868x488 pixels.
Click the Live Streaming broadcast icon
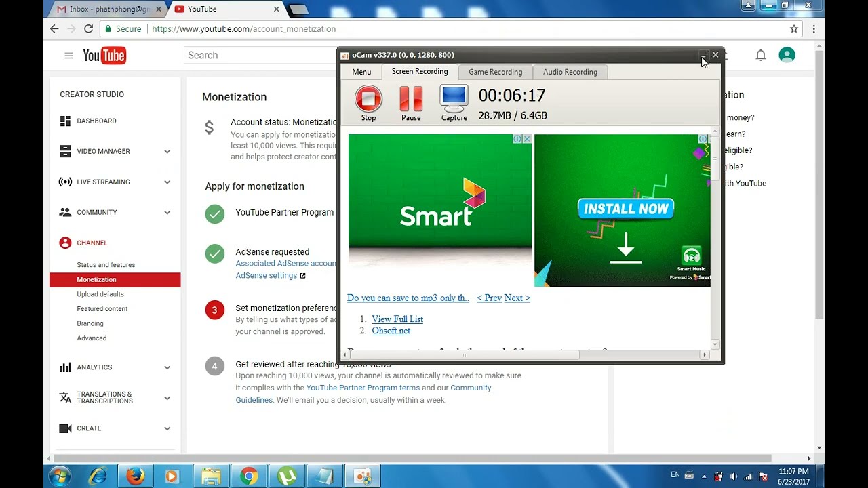point(65,182)
